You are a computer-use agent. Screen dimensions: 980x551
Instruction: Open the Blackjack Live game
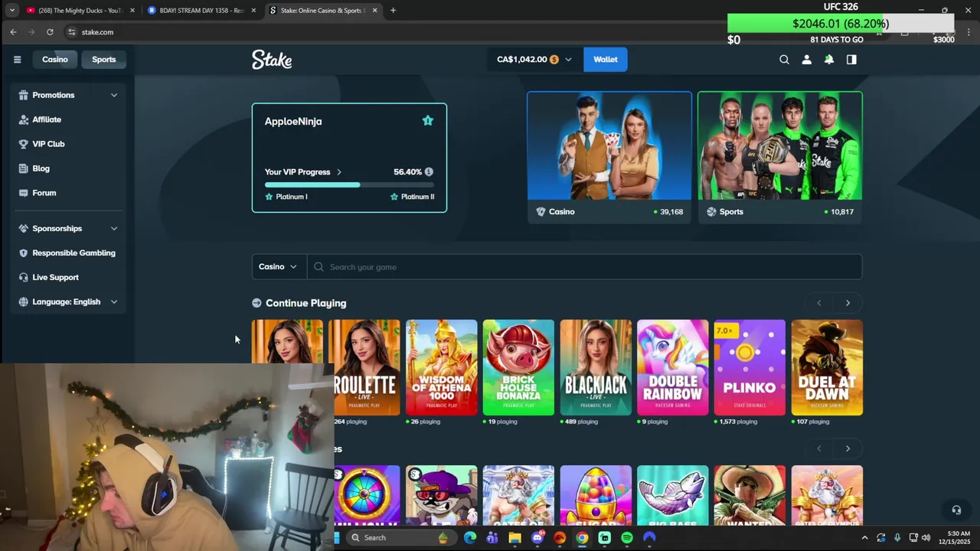pos(596,367)
